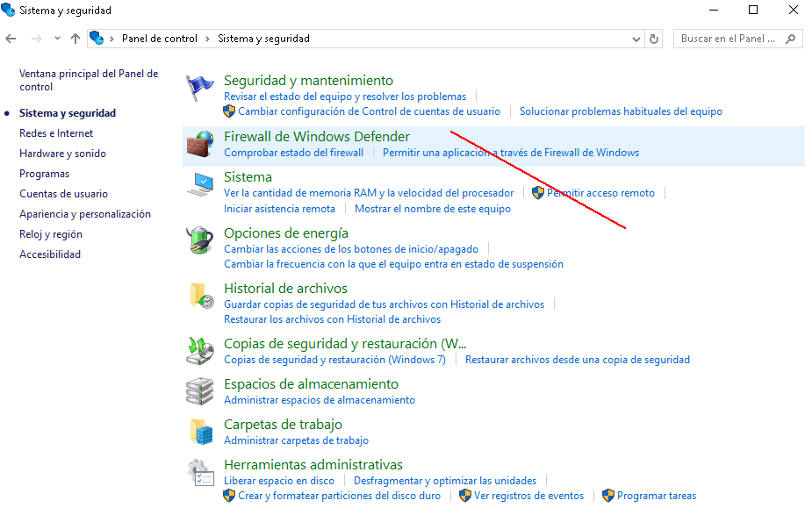Click the Control Panel icon in address bar
This screenshot has width=812, height=515.
97,39
